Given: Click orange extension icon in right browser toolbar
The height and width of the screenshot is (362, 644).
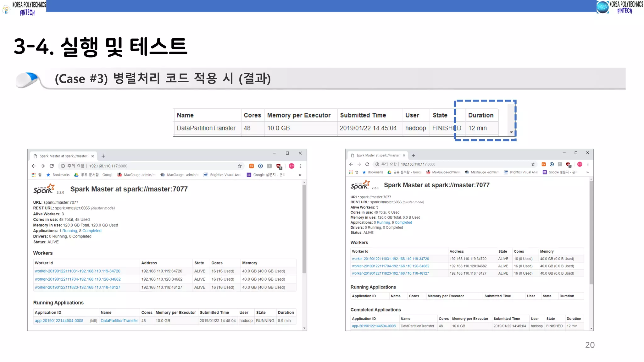Looking at the screenshot, I should 544,164.
